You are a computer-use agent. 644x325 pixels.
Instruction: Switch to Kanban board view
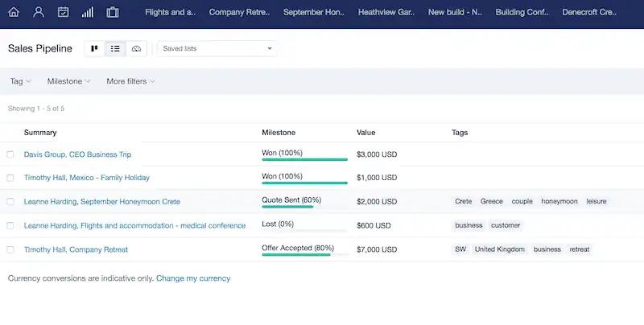(x=94, y=48)
